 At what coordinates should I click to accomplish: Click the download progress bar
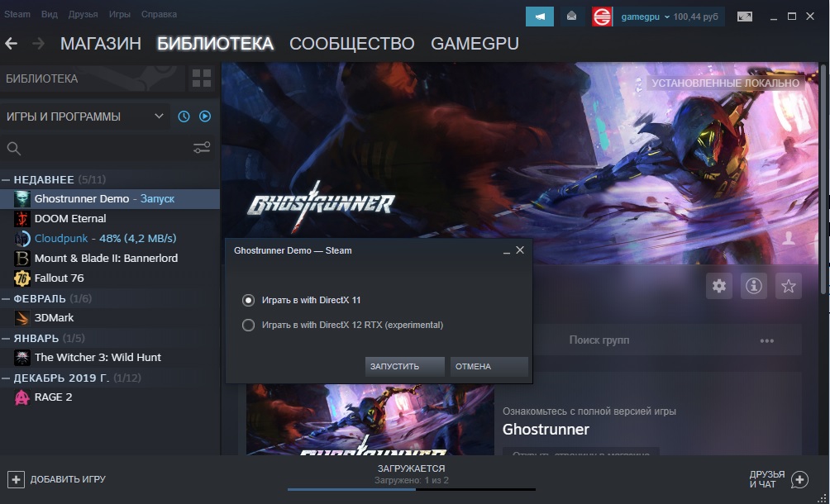pyautogui.click(x=412, y=490)
